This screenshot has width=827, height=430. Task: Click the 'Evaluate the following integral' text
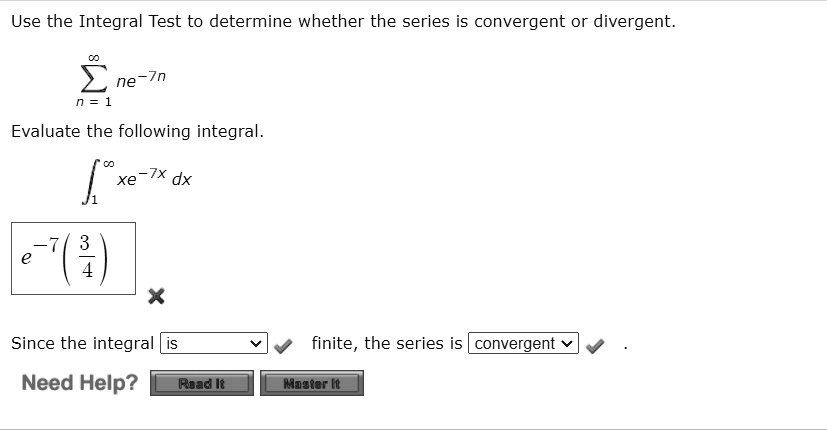(x=137, y=131)
